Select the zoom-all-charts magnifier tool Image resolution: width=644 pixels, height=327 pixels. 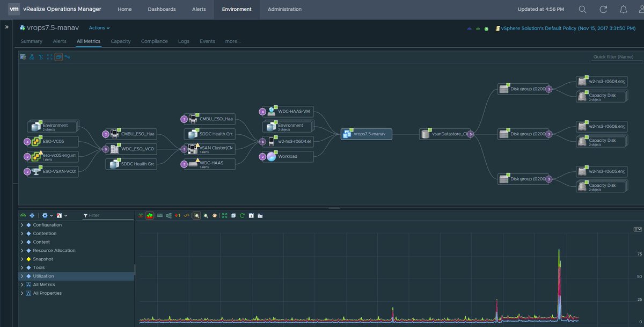197,215
